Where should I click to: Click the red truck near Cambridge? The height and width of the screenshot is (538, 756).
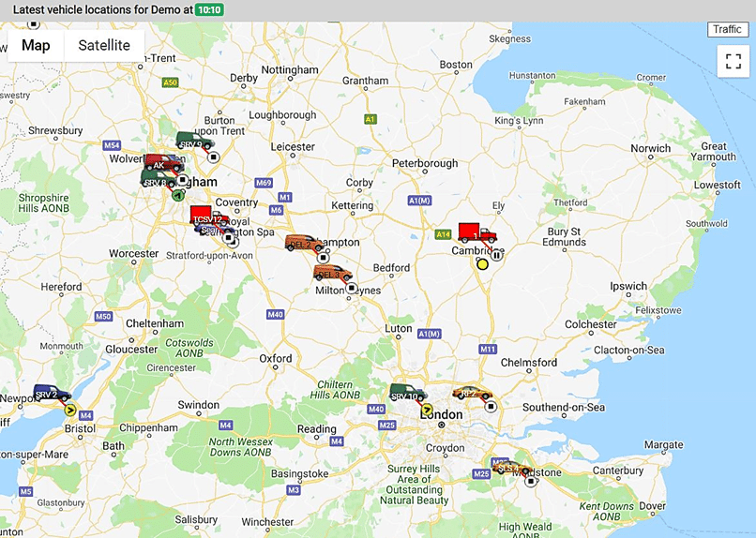point(476,232)
